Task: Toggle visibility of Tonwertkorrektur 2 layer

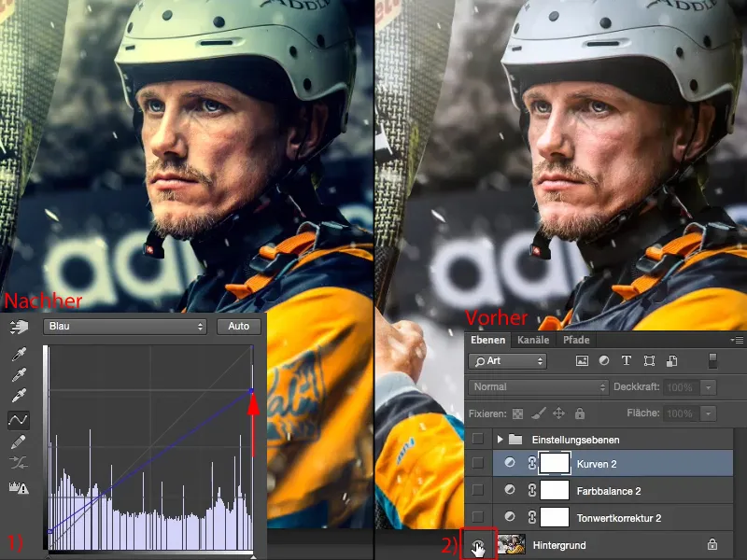Action: pos(478,517)
